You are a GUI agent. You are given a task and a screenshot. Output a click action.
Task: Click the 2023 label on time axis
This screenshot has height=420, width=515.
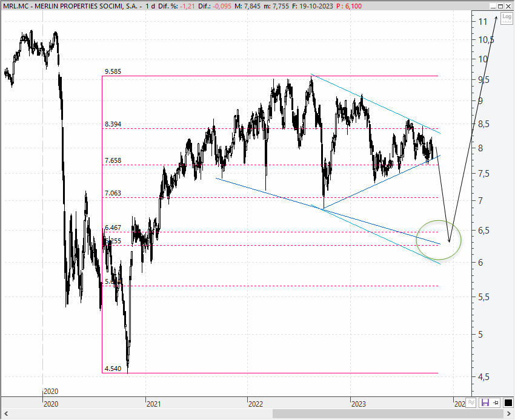(358, 404)
